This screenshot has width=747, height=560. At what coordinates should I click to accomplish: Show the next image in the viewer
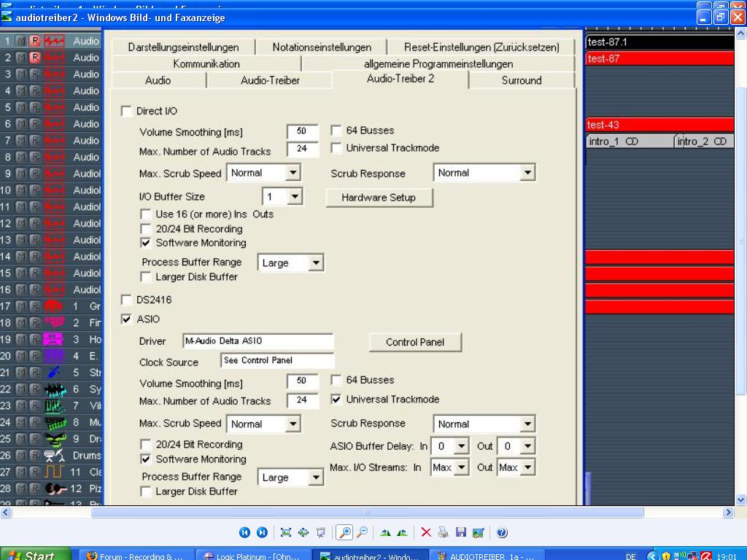click(262, 532)
